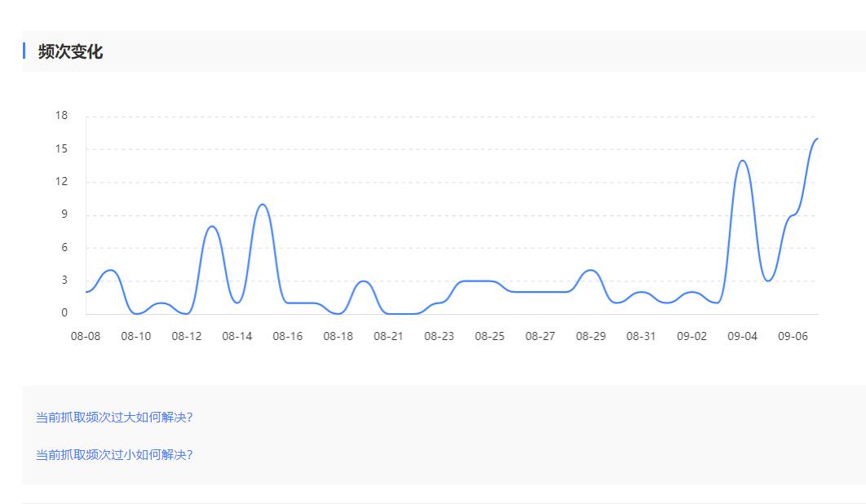
Task: Click the 08-31 date label on the x-axis
Action: 641,336
